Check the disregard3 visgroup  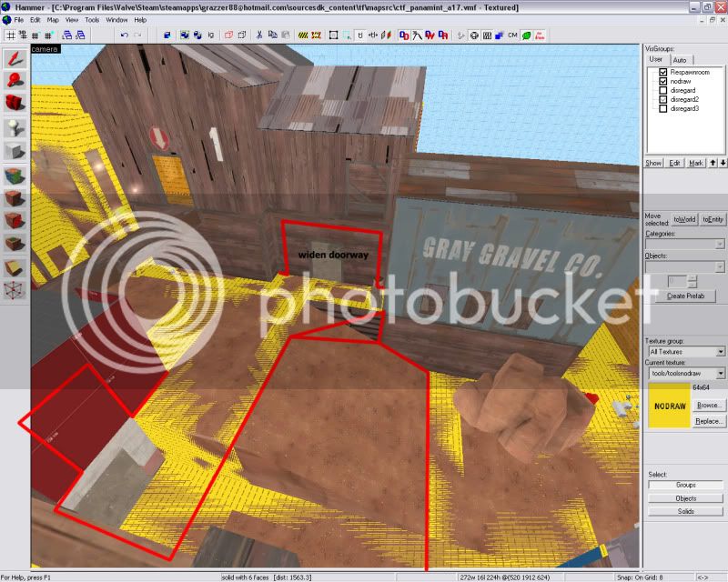point(663,108)
